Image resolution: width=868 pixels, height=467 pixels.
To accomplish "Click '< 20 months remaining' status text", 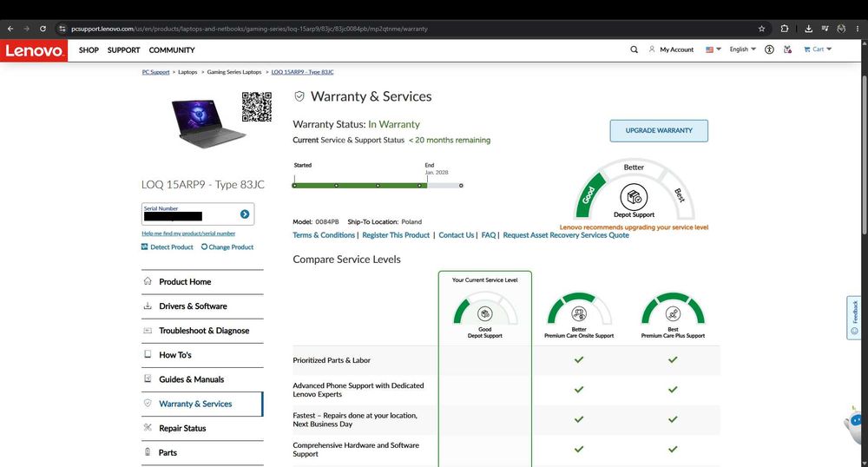I will pos(450,141).
